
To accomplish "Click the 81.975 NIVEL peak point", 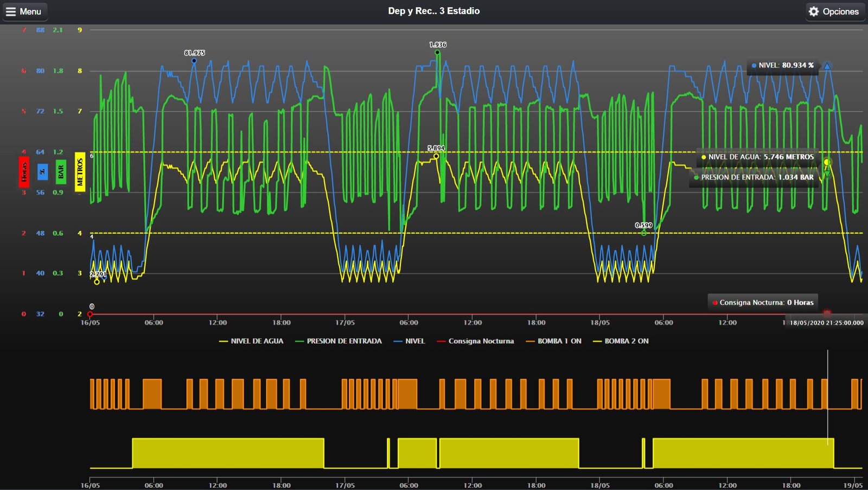I will pyautogui.click(x=194, y=61).
